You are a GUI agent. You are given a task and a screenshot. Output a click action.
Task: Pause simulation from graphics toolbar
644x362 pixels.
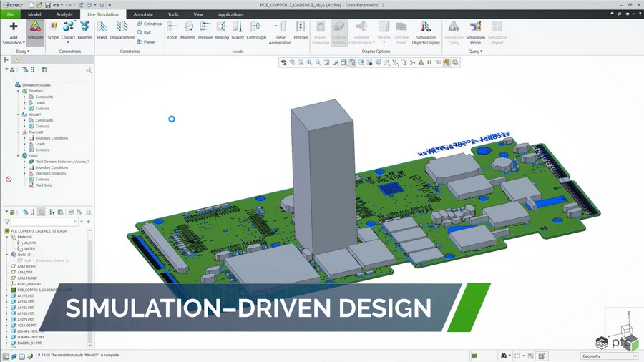(429, 62)
